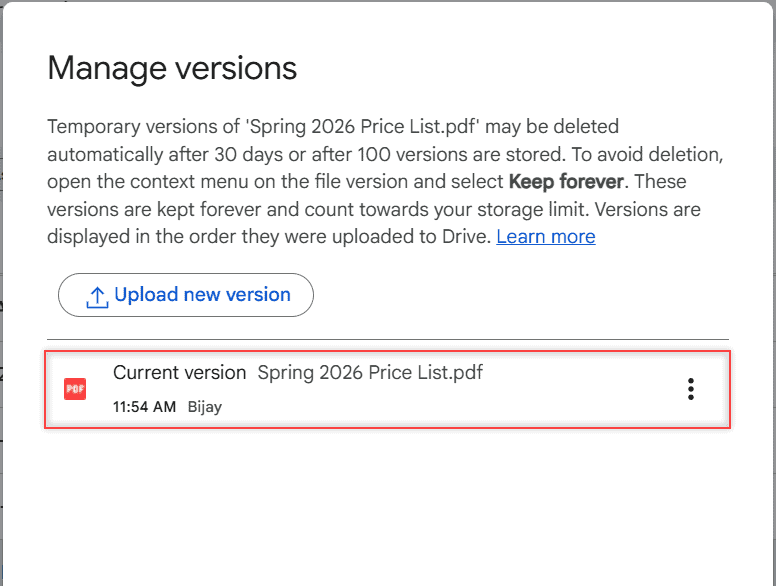
Task: Click the red PDF file icon
Action: click(75, 389)
